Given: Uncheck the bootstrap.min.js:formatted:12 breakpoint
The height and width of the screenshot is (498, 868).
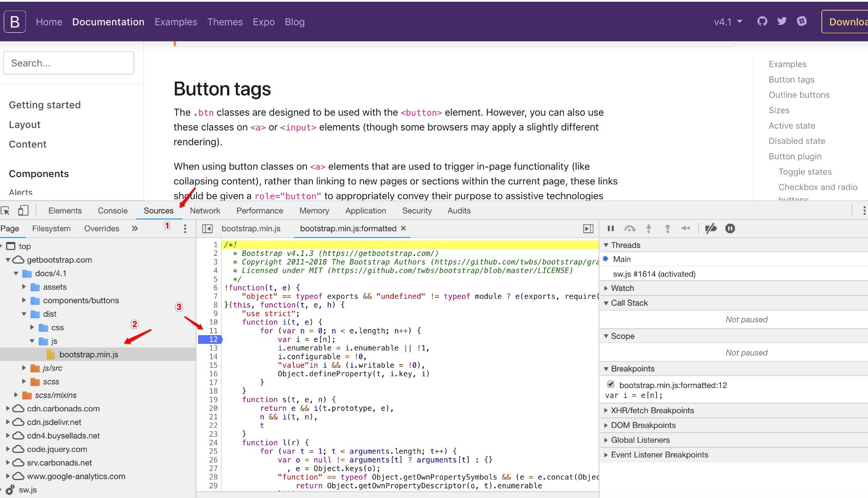Looking at the screenshot, I should click(x=611, y=384).
